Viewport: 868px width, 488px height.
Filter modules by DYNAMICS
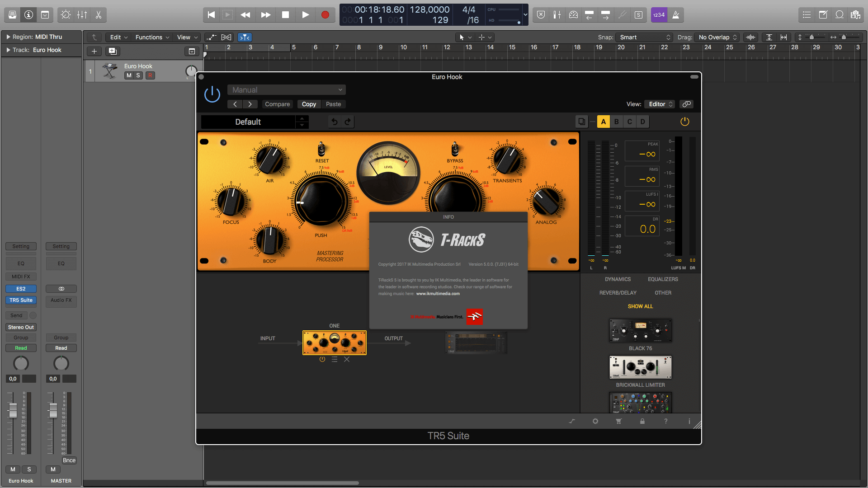(x=618, y=279)
